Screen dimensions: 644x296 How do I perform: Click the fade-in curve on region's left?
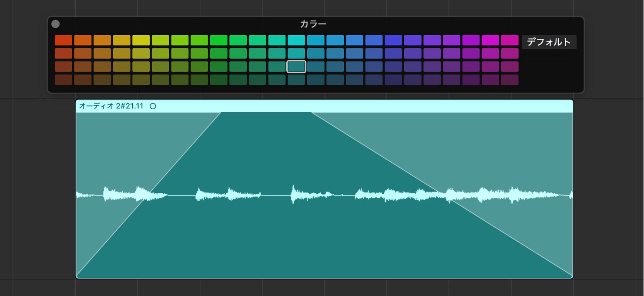point(148,195)
